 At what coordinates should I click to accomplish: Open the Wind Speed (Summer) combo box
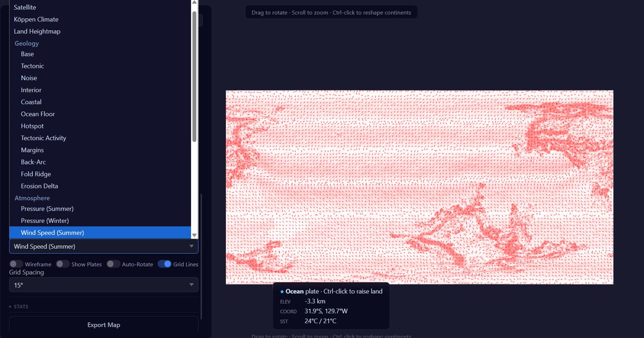(x=104, y=246)
